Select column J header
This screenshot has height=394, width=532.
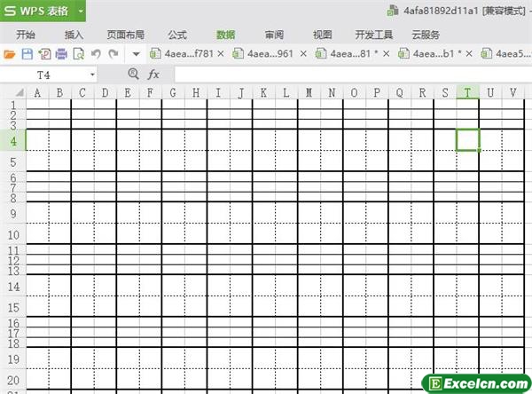coord(241,92)
